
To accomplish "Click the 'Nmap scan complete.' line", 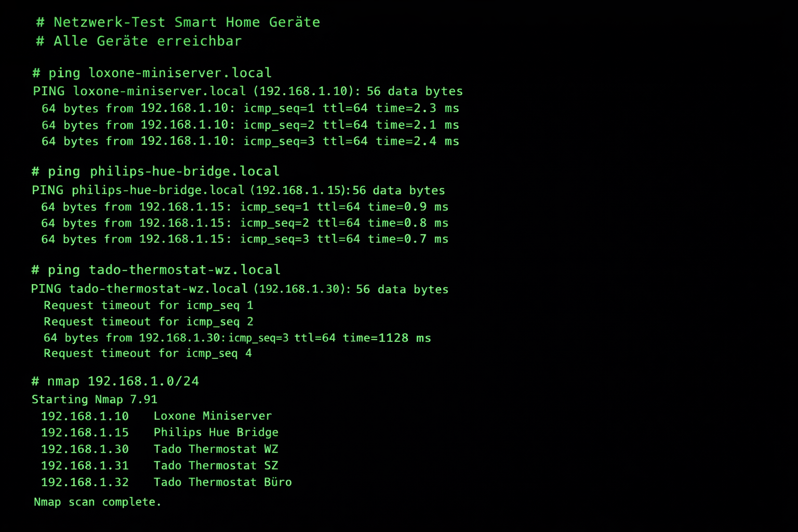I will pos(98,502).
